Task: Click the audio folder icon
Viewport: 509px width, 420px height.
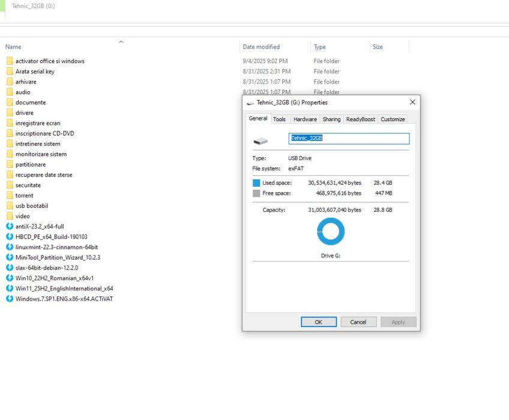Action: [x=10, y=92]
